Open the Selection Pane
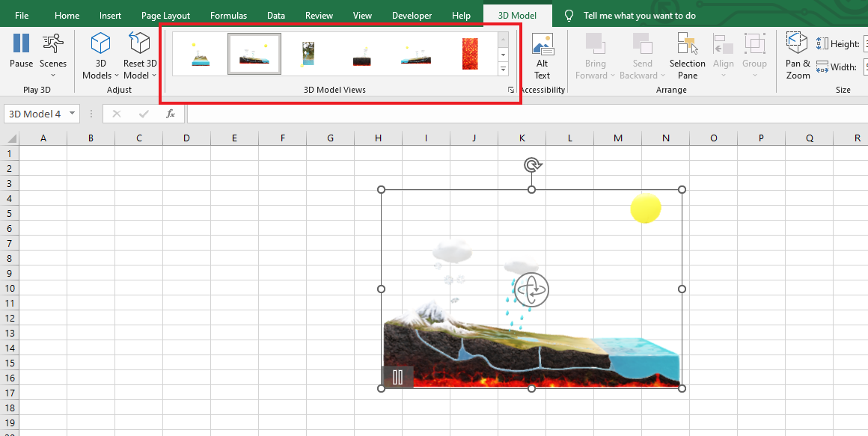 tap(687, 54)
